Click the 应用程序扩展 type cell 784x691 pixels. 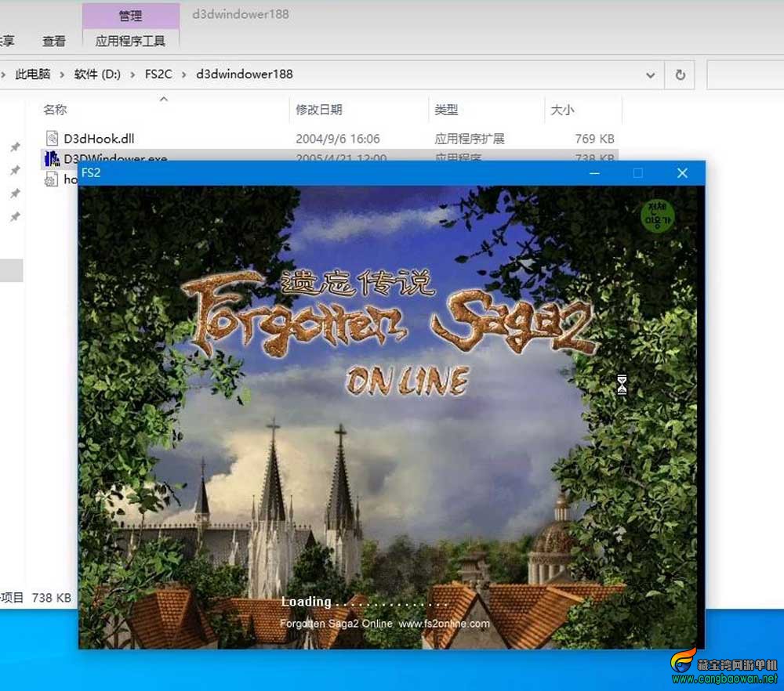[x=470, y=139]
